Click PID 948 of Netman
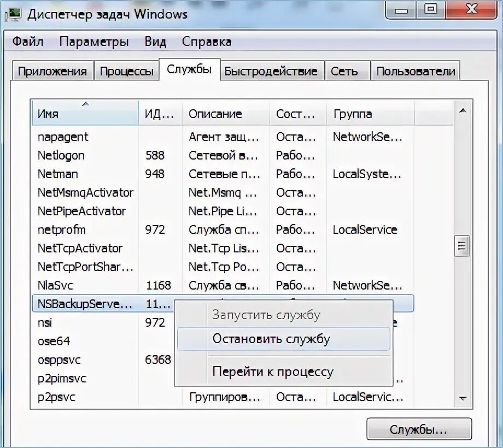Image resolution: width=503 pixels, height=448 pixels. pyautogui.click(x=155, y=174)
